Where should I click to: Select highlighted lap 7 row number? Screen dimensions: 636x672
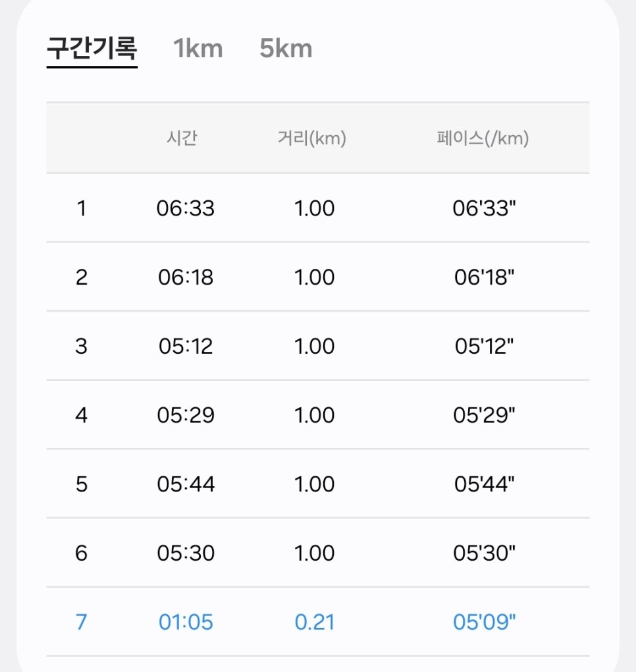click(82, 623)
